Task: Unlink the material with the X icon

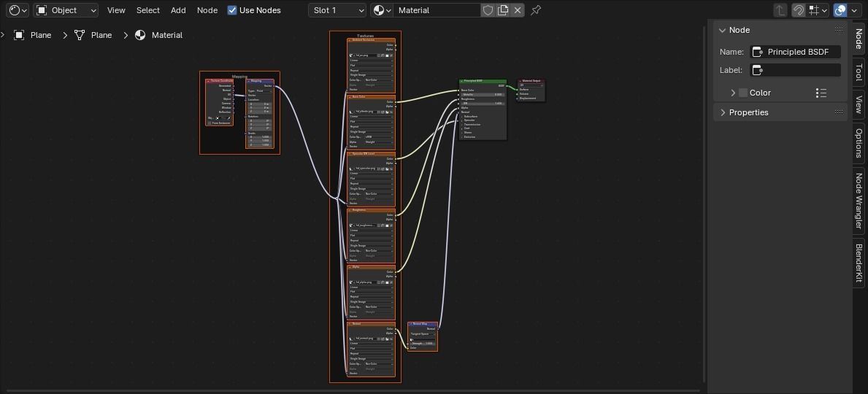Action: 518,10
